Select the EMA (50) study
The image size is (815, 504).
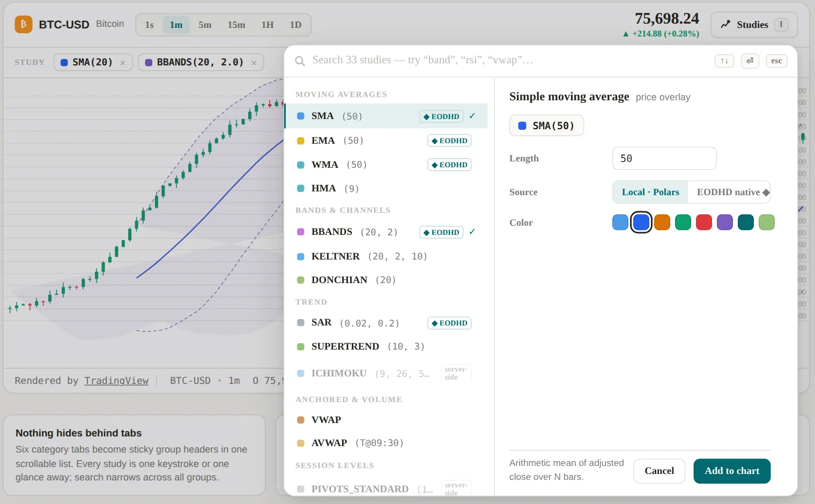click(x=386, y=140)
